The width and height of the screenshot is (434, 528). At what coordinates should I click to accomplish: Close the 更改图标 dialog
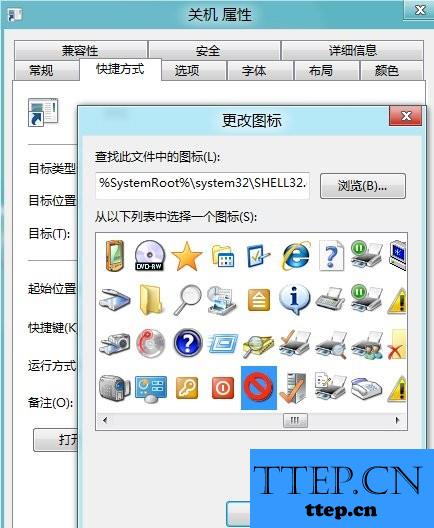[406, 116]
